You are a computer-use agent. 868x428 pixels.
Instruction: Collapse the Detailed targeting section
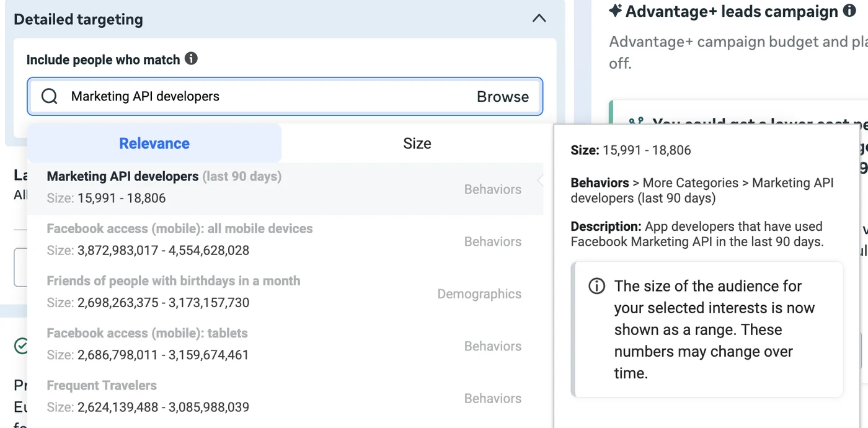(x=539, y=19)
